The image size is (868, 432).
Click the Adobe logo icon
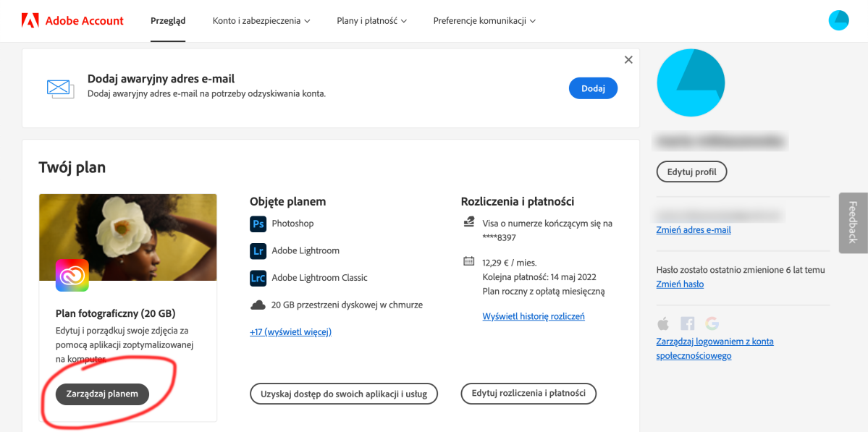click(x=30, y=21)
